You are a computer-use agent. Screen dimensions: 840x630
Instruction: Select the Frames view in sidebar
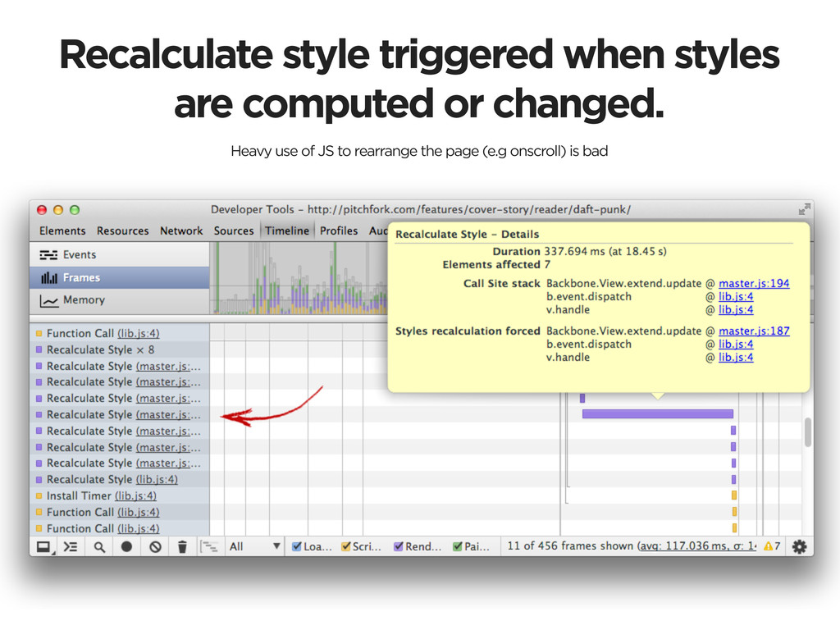(80, 277)
